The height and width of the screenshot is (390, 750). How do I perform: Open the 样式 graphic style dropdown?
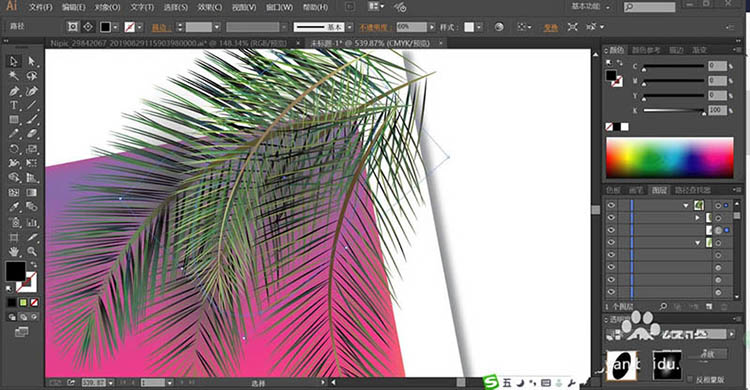click(x=479, y=27)
